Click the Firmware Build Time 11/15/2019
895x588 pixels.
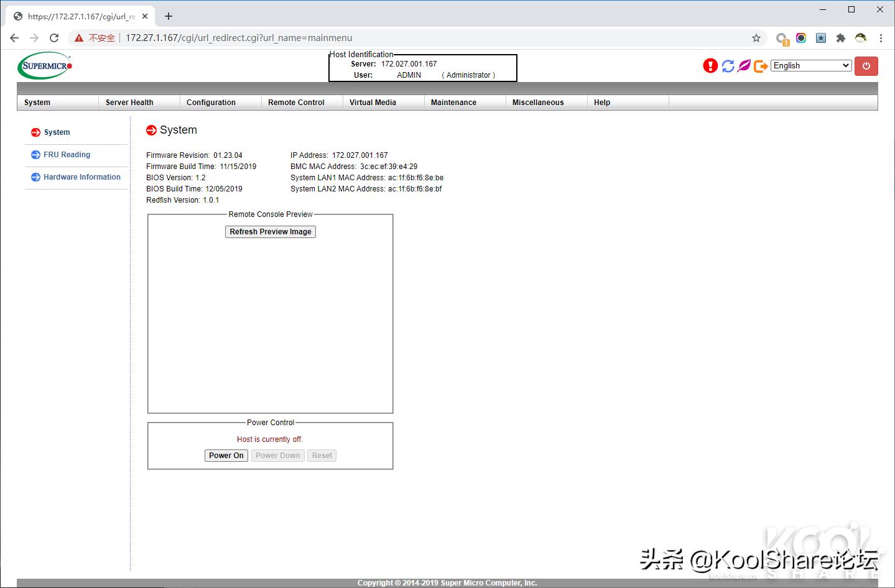pos(238,167)
